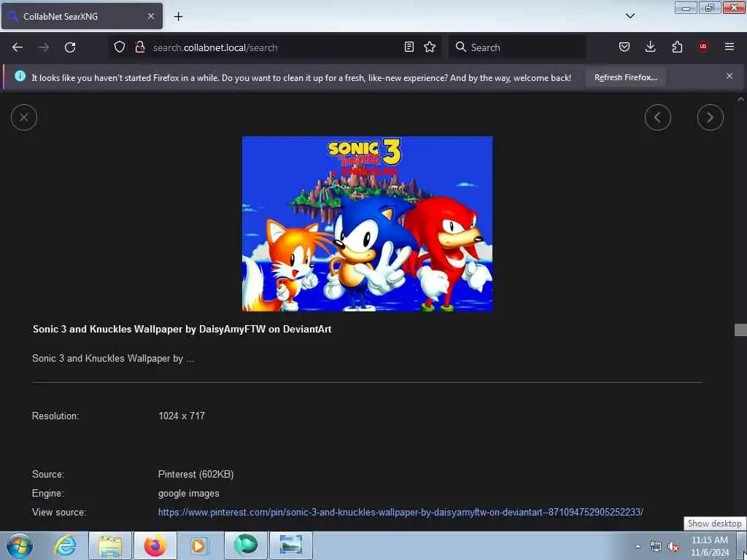747x560 pixels.
Task: Save page to Pocket
Action: tap(624, 47)
